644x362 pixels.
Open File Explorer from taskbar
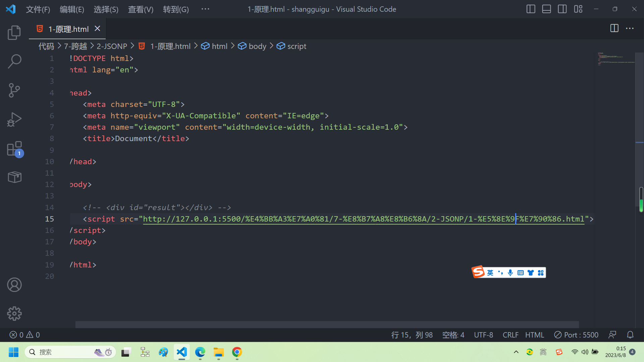[x=219, y=352]
